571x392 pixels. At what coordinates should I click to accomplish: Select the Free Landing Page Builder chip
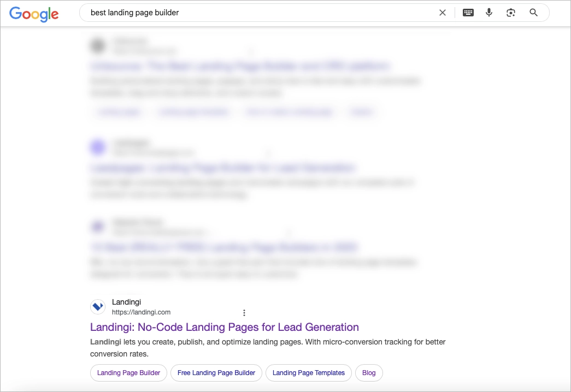(216, 373)
